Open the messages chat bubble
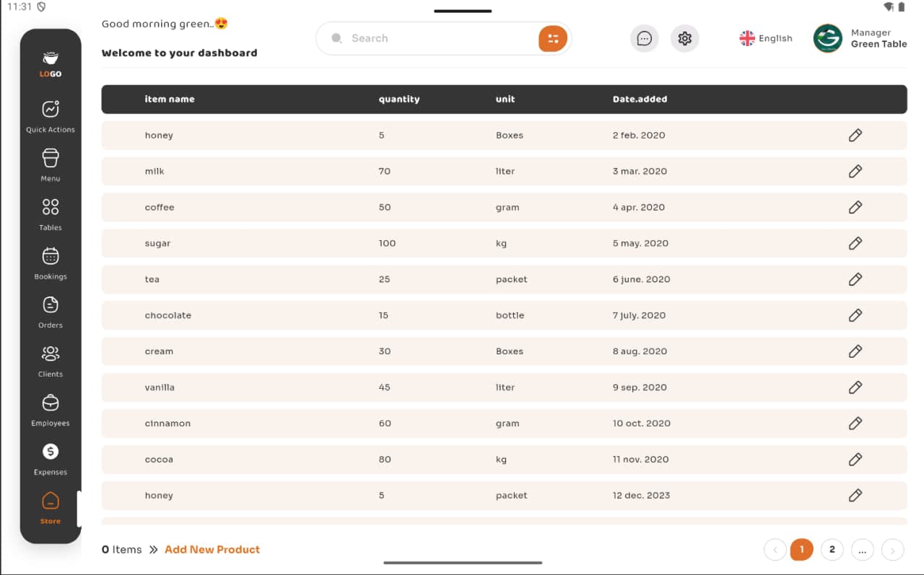 point(644,38)
